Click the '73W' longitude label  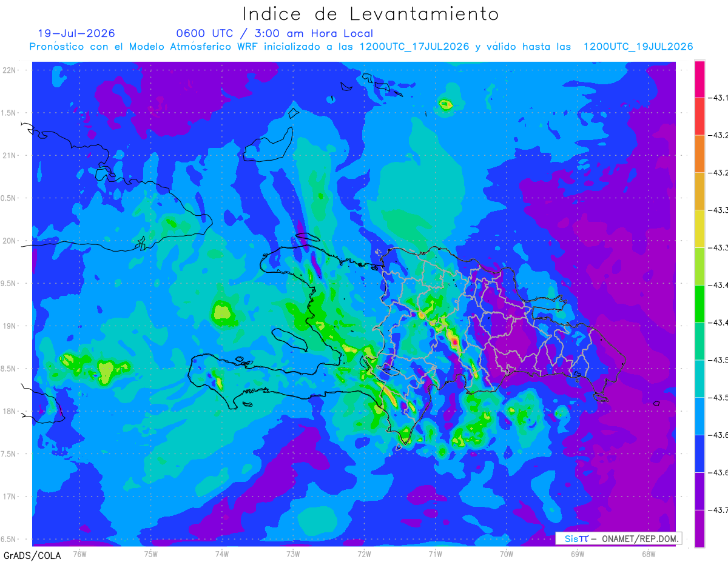coord(293,554)
